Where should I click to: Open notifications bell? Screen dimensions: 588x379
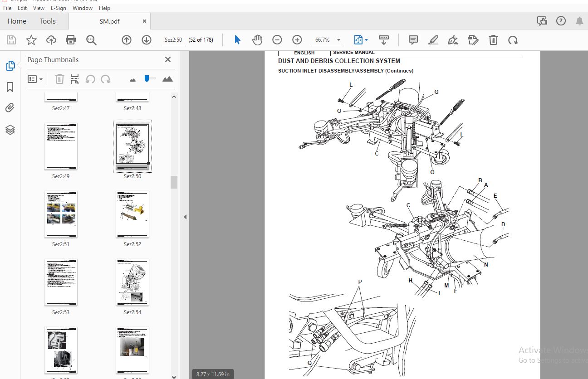tap(579, 21)
